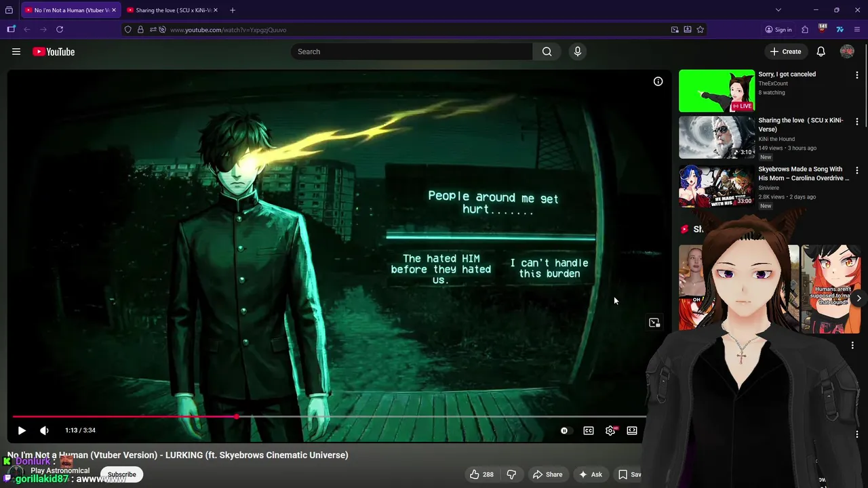Sign in to browser account

[778, 29]
